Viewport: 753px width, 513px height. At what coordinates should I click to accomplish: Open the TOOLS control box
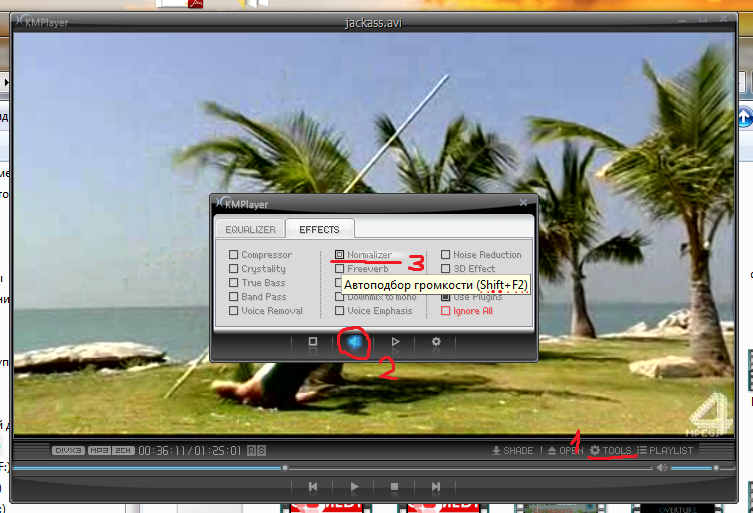(x=610, y=451)
